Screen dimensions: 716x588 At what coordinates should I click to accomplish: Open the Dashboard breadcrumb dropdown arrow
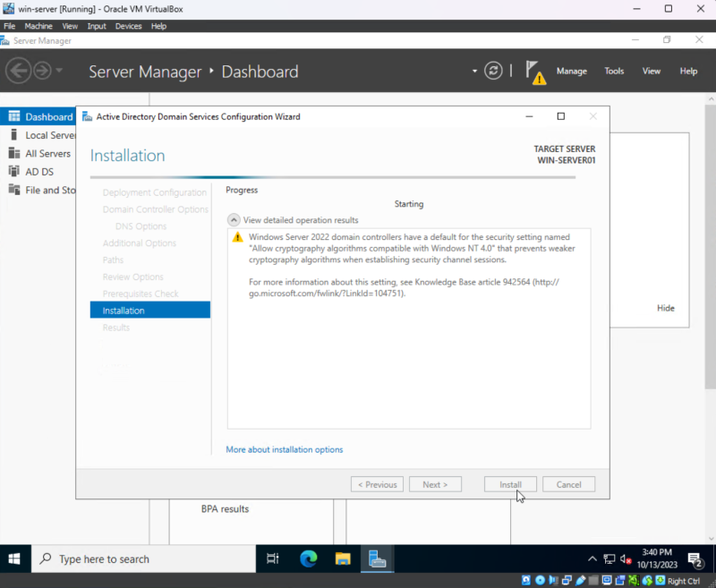pyautogui.click(x=474, y=70)
